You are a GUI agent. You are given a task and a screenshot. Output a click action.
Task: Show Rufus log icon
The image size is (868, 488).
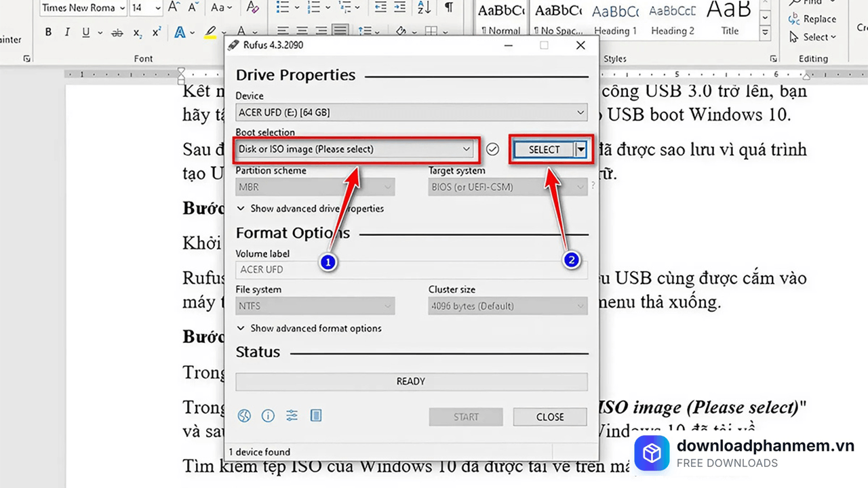(x=315, y=416)
